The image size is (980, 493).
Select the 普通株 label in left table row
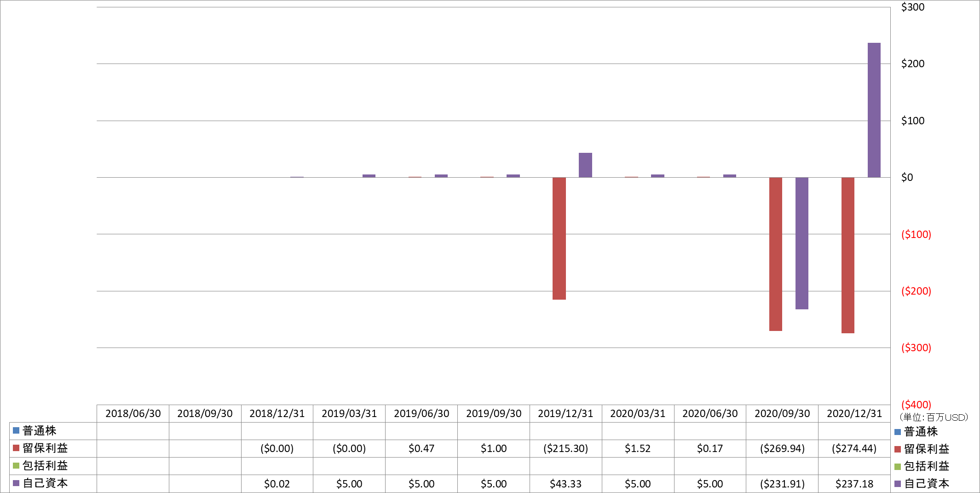[40, 431]
